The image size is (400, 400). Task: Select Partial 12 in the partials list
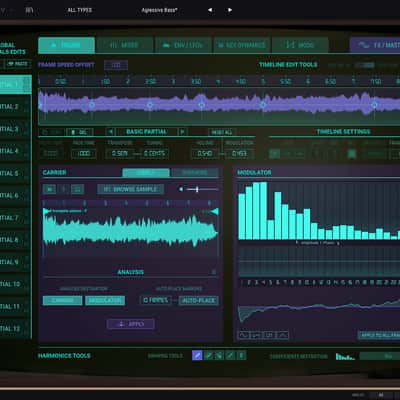pyautogui.click(x=16, y=328)
